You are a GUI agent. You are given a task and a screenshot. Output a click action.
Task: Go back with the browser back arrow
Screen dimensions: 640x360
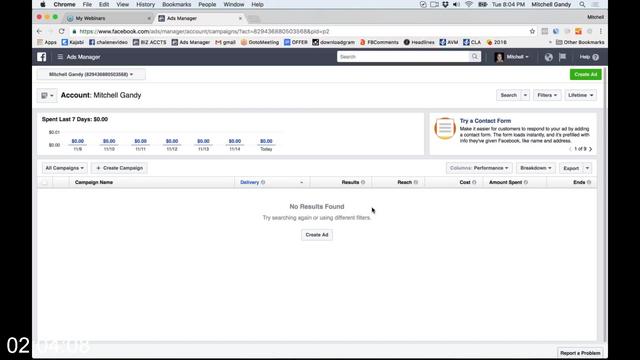tap(40, 31)
